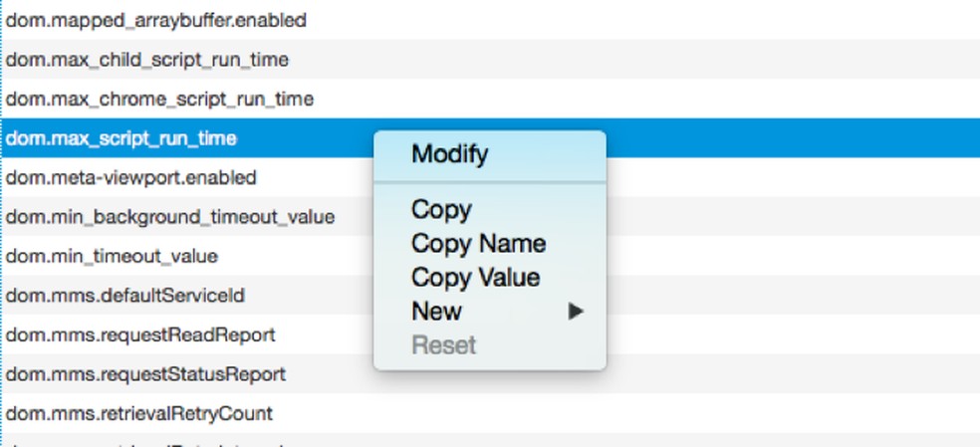Click the dom.min_background_timeout_value entry
The height and width of the screenshot is (447, 980).
(x=170, y=216)
